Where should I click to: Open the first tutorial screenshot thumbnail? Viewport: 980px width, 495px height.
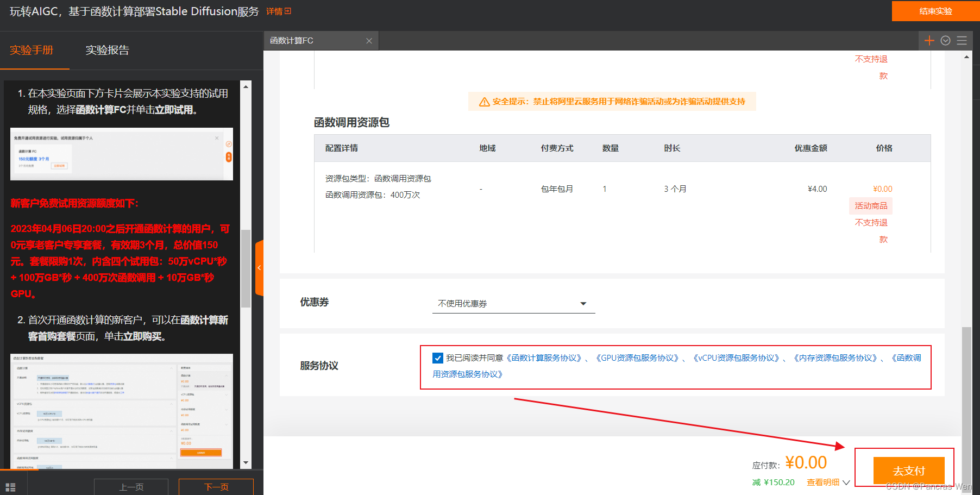(122, 154)
